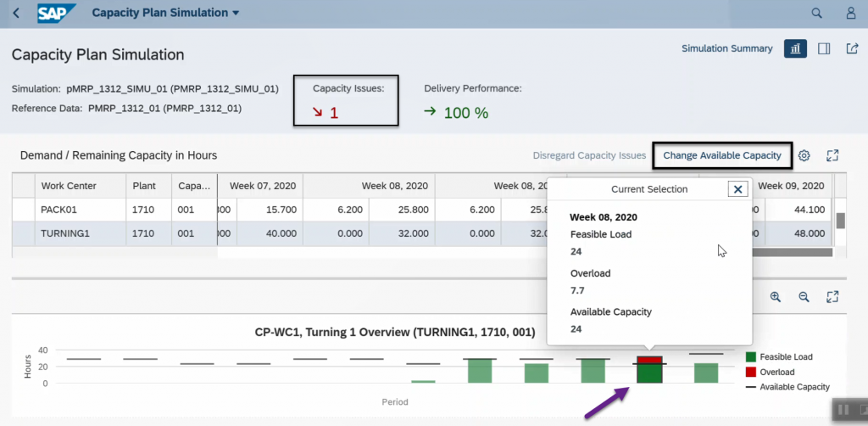This screenshot has height=426, width=868.
Task: Open table settings gear icon
Action: click(x=804, y=155)
